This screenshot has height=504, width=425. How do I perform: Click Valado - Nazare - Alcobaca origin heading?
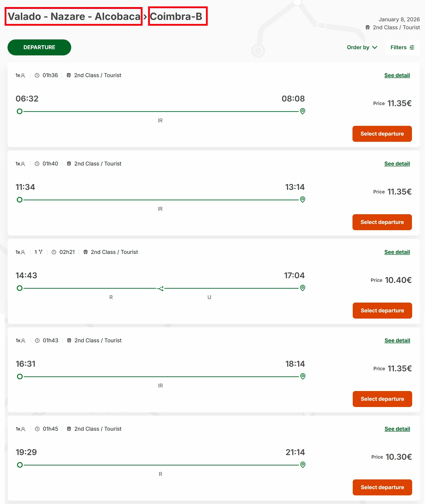(x=74, y=17)
